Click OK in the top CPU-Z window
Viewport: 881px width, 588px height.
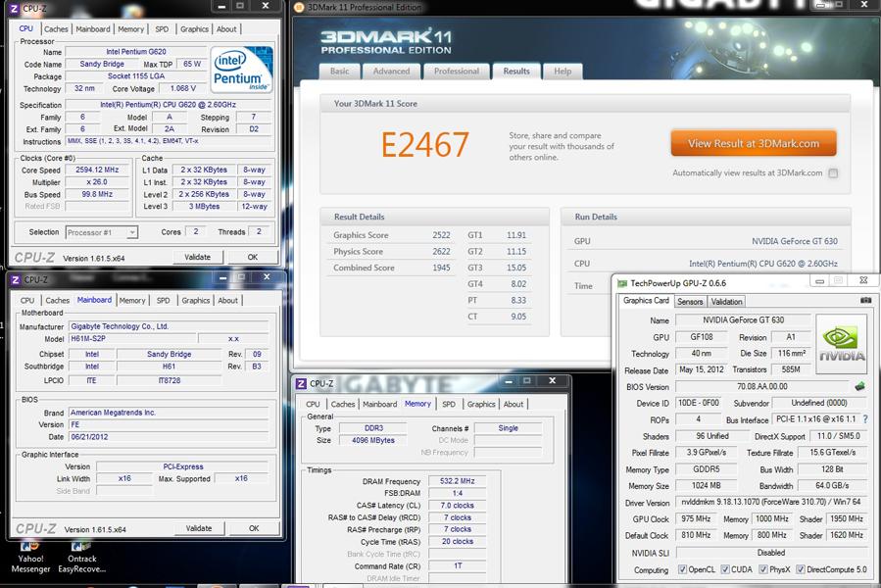pos(253,257)
